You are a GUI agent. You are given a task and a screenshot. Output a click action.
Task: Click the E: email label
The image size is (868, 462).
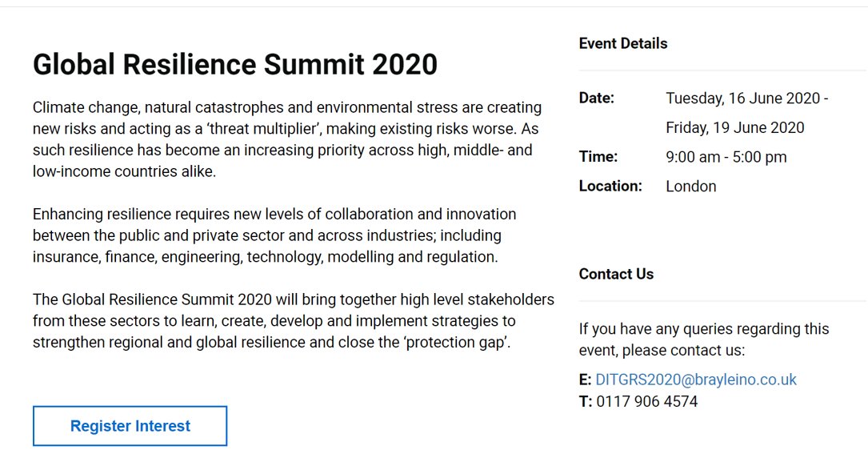click(585, 380)
